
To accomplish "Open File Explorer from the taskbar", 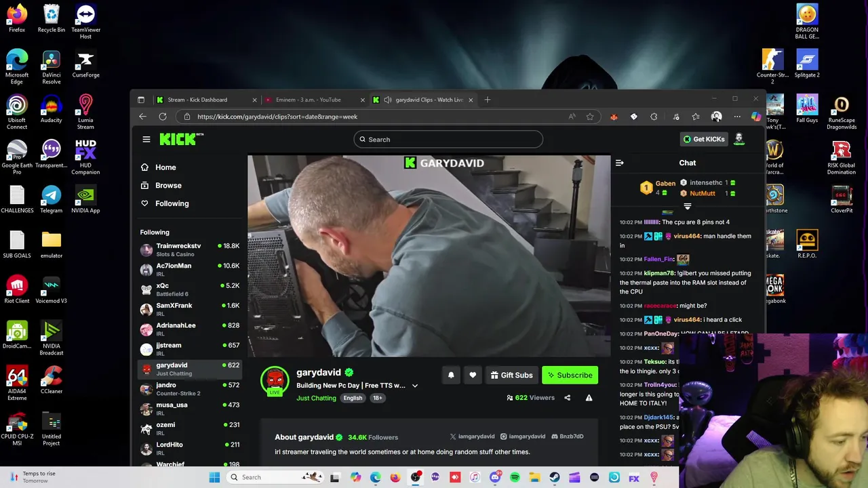I will click(x=534, y=477).
